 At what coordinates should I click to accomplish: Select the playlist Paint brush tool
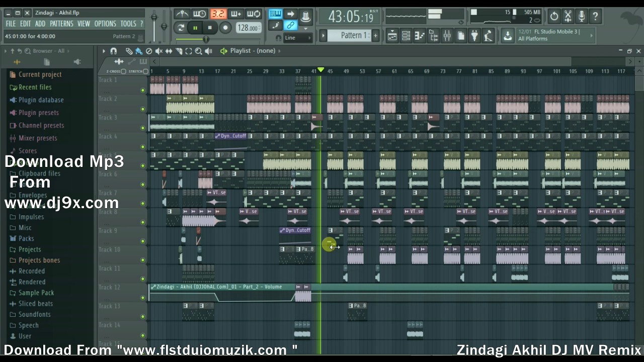(x=139, y=51)
